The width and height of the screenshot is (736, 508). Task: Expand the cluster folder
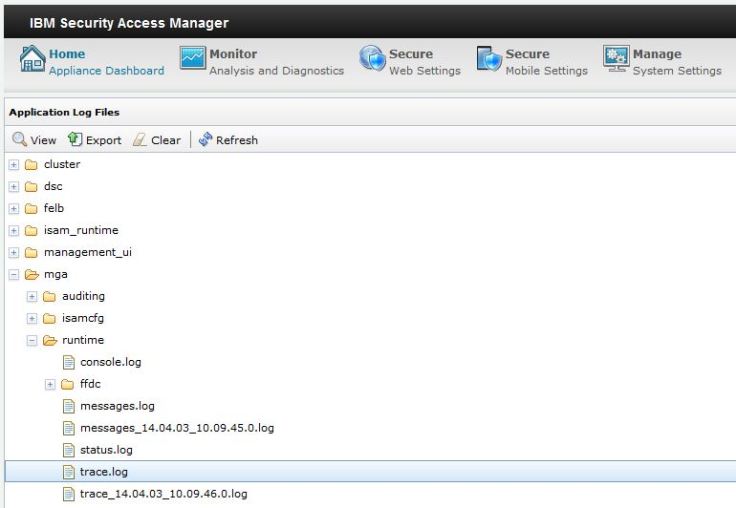[14, 165]
